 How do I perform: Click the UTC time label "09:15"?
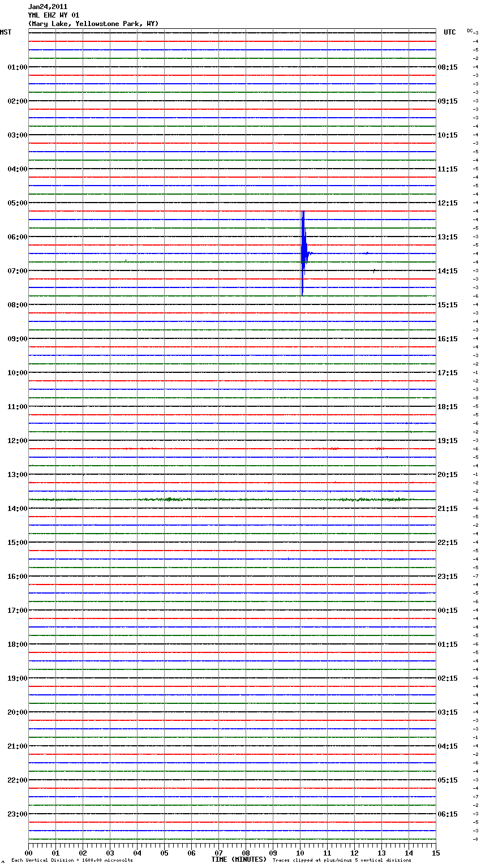[448, 101]
